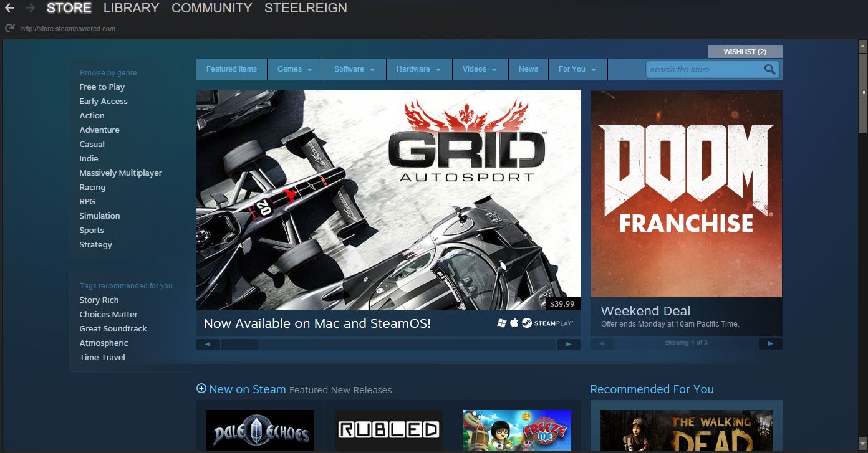Open the Featured Items tab
868x453 pixels.
coord(231,69)
